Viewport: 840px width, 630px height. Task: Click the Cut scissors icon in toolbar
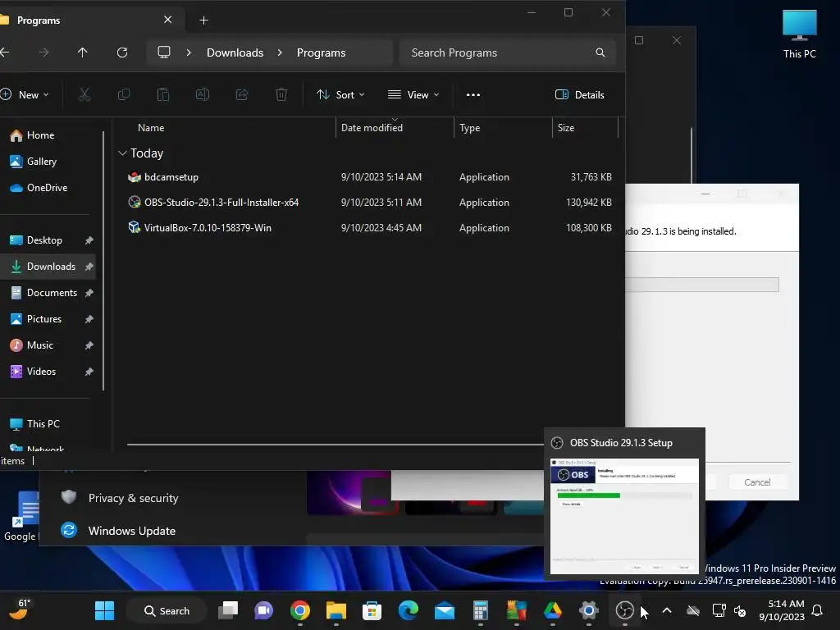tap(84, 95)
